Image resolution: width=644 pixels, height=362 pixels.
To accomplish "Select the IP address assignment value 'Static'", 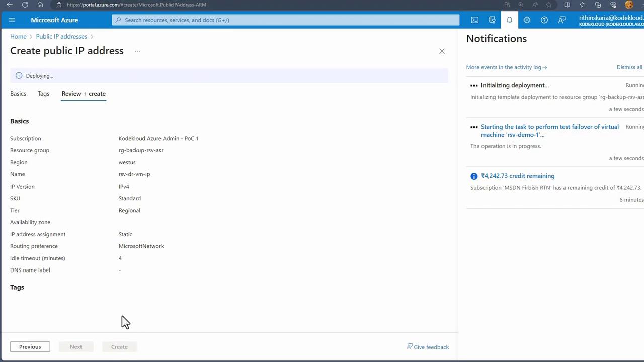I will pos(125,234).
